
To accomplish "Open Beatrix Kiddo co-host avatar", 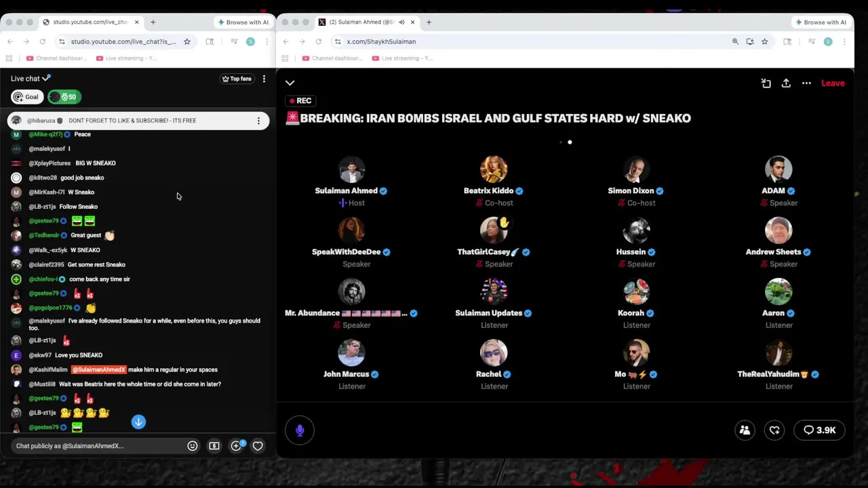I will coord(494,170).
